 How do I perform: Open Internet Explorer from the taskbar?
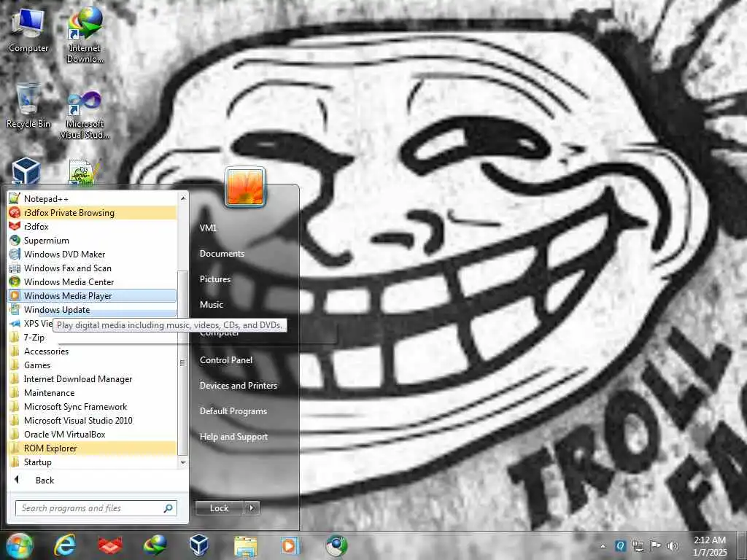coord(64,545)
